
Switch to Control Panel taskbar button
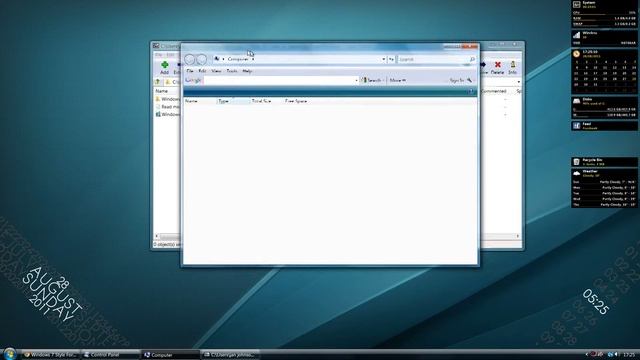click(x=110, y=355)
